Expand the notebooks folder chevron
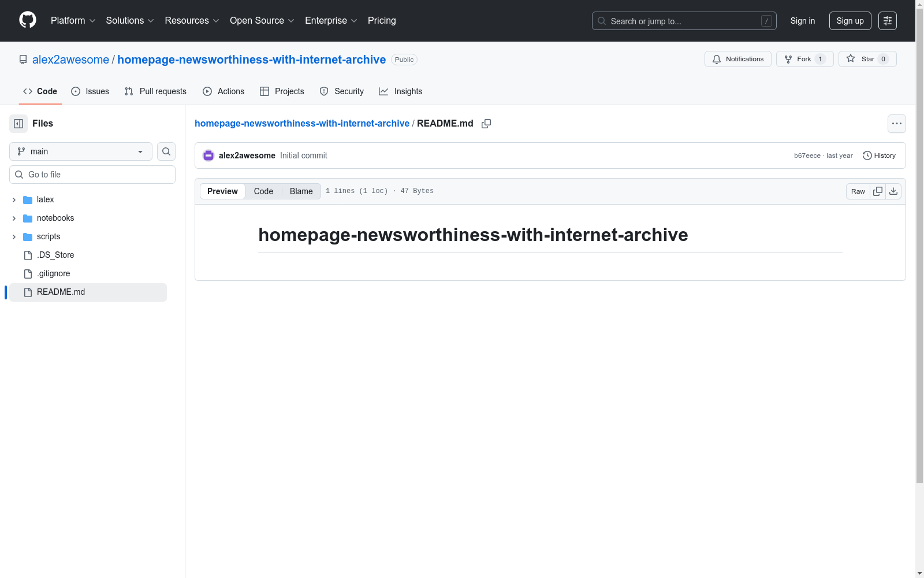Viewport: 924px width, 578px height. coord(14,218)
